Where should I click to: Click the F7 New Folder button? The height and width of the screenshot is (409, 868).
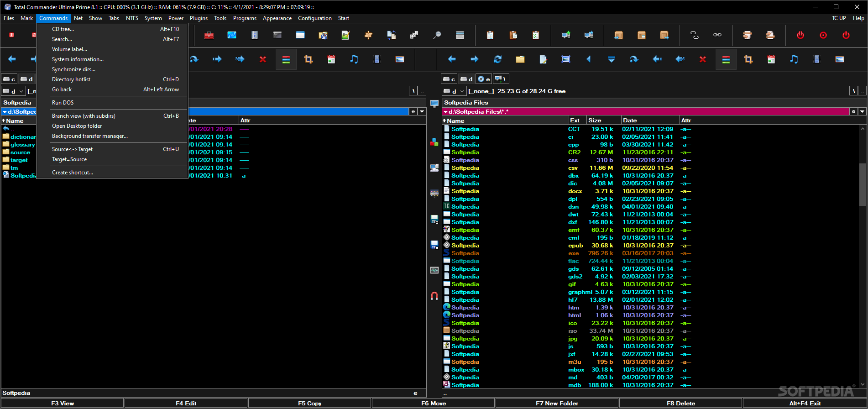click(x=557, y=403)
